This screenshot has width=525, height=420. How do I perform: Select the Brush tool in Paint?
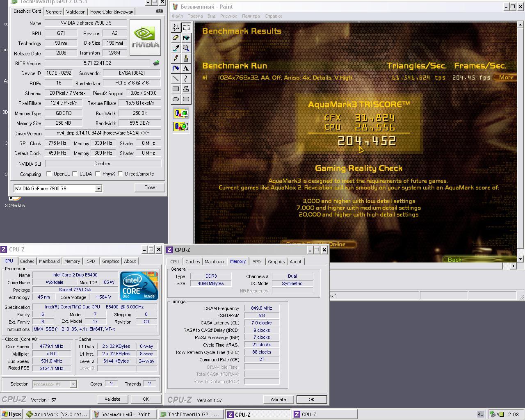pyautogui.click(x=186, y=58)
